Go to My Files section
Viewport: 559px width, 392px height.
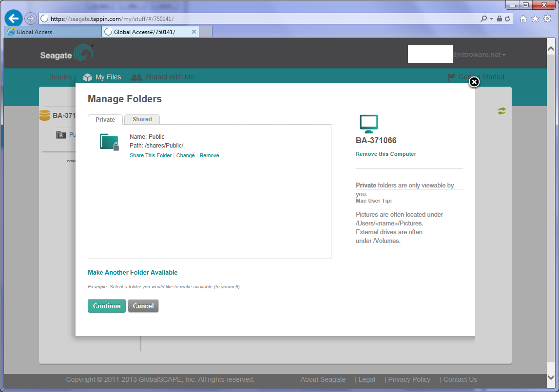point(102,77)
